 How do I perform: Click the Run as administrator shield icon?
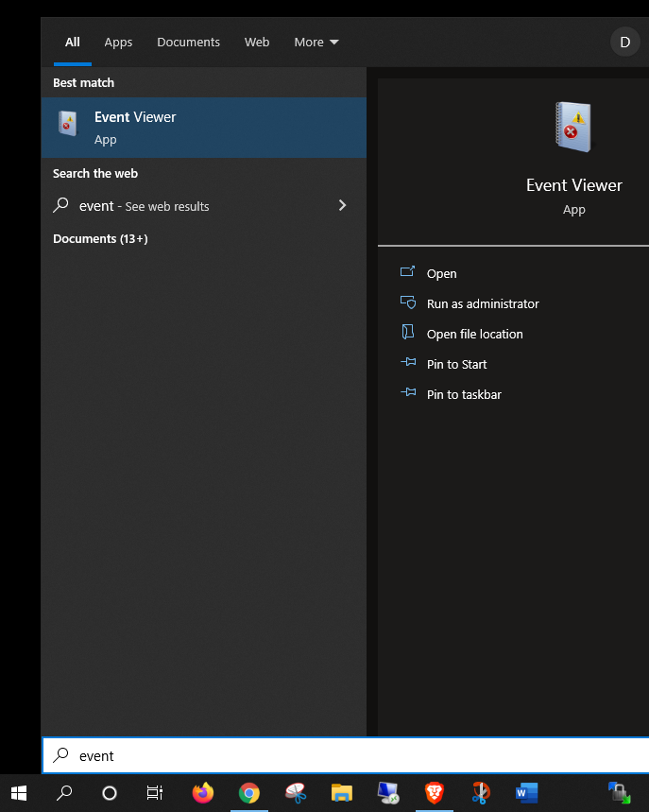click(x=408, y=302)
